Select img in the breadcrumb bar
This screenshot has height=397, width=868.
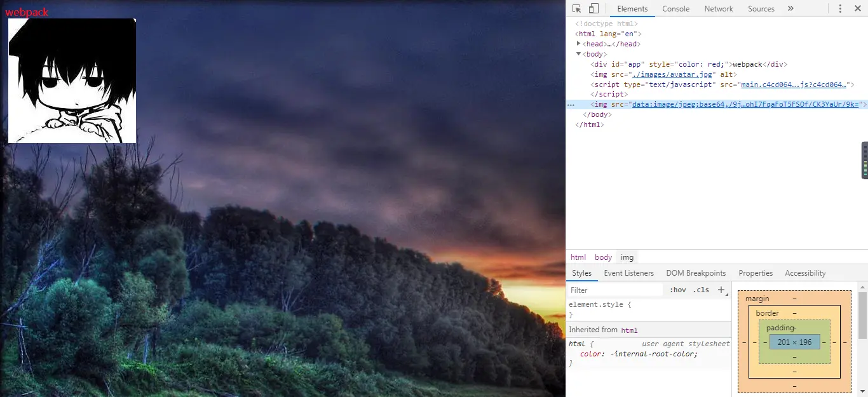click(627, 257)
